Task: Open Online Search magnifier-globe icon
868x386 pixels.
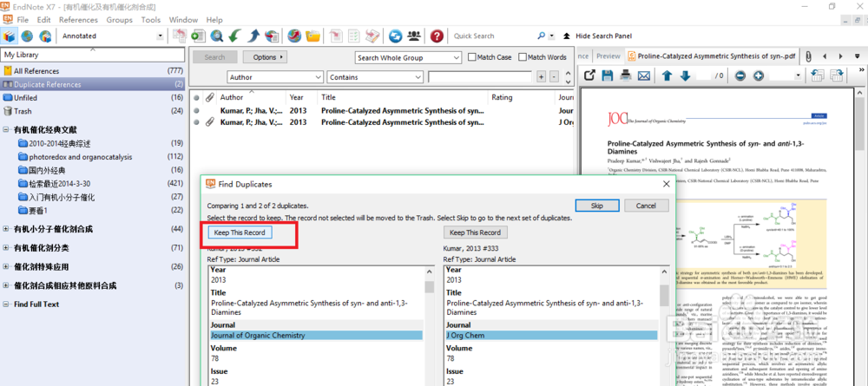Action: click(216, 36)
